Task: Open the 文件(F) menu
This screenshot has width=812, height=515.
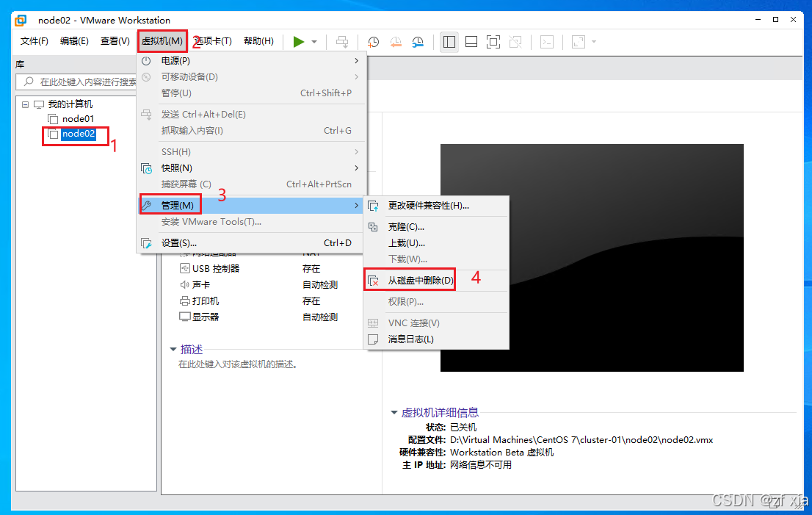Action: click(x=35, y=41)
